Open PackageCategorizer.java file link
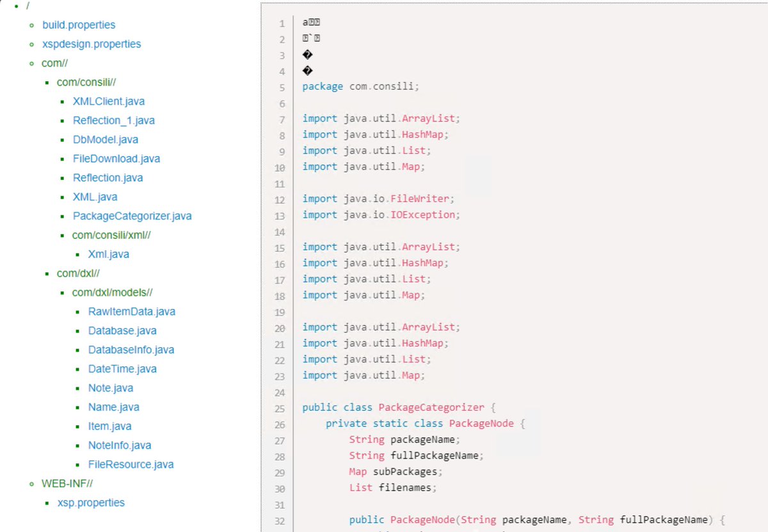This screenshot has height=532, width=768. (132, 216)
